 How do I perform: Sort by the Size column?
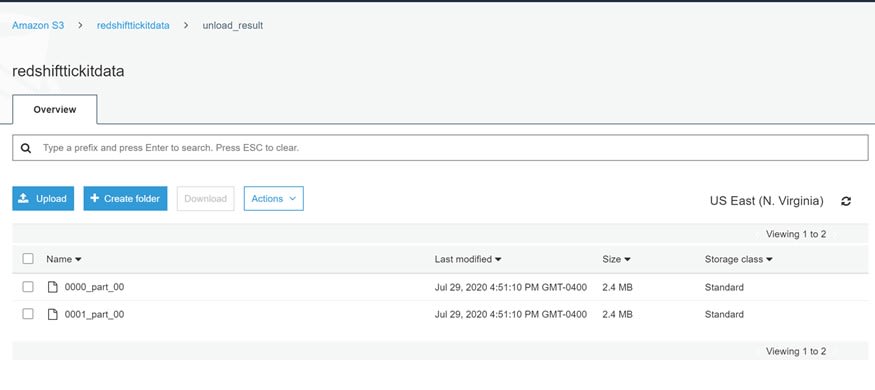coord(616,259)
